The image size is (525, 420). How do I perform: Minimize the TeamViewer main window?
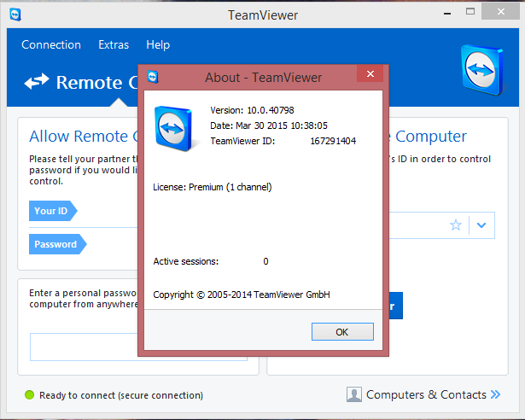click(x=447, y=14)
